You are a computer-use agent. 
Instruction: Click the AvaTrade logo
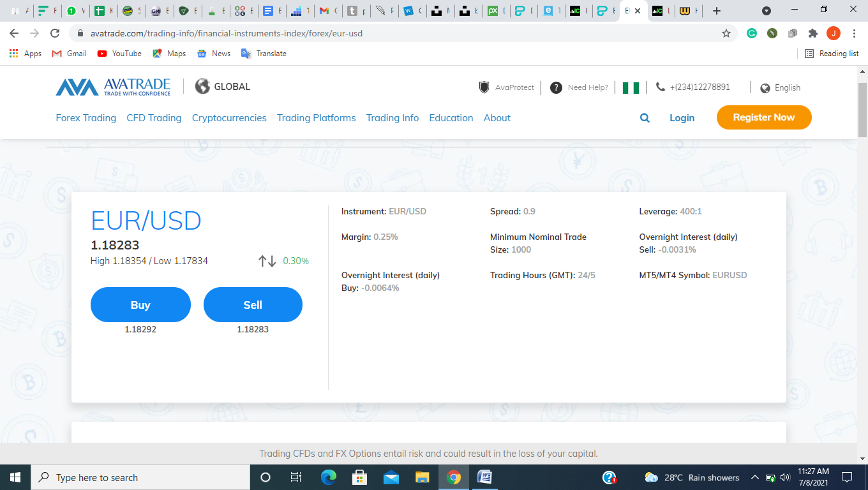point(113,87)
